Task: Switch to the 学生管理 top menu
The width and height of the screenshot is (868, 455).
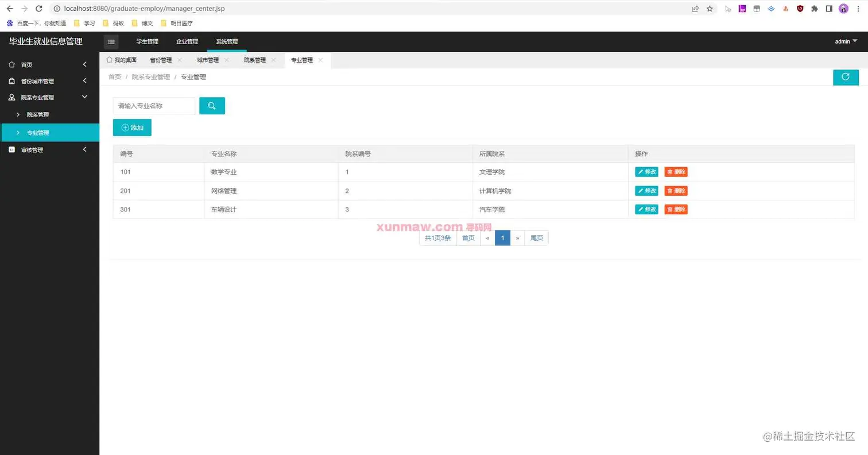Action: (x=147, y=41)
